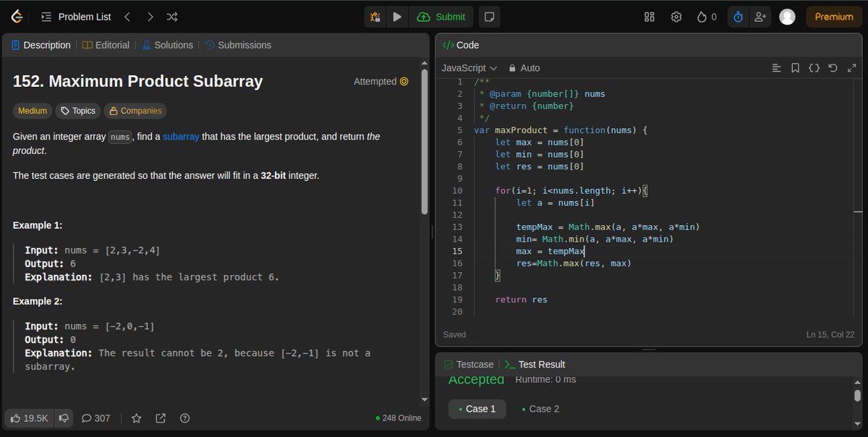The height and width of the screenshot is (437, 868).
Task: Open the 307 comments
Action: click(95, 418)
